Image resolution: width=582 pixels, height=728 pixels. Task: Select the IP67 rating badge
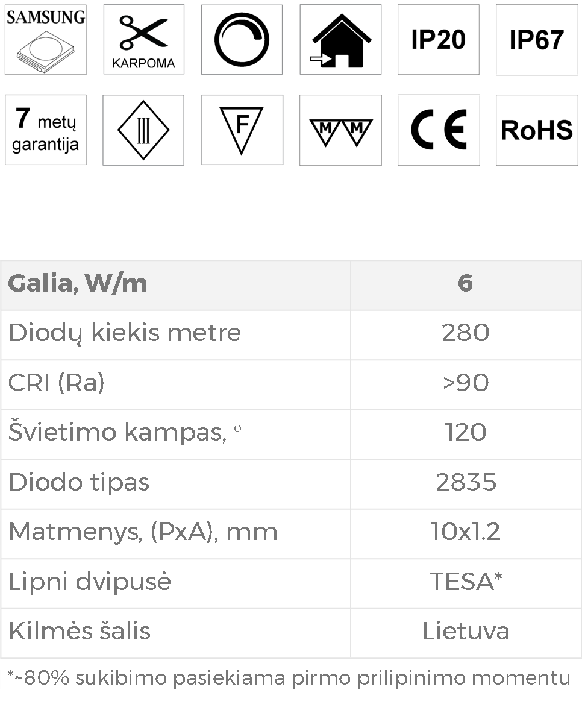537,40
